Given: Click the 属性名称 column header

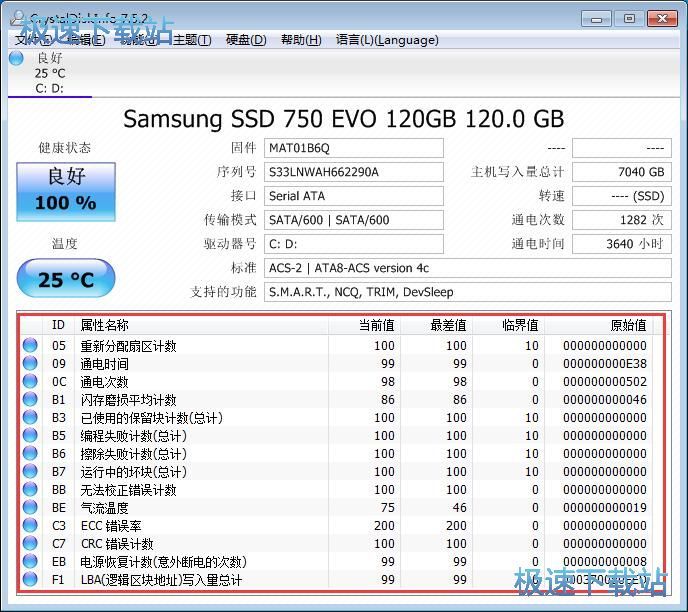Looking at the screenshot, I should tap(105, 325).
